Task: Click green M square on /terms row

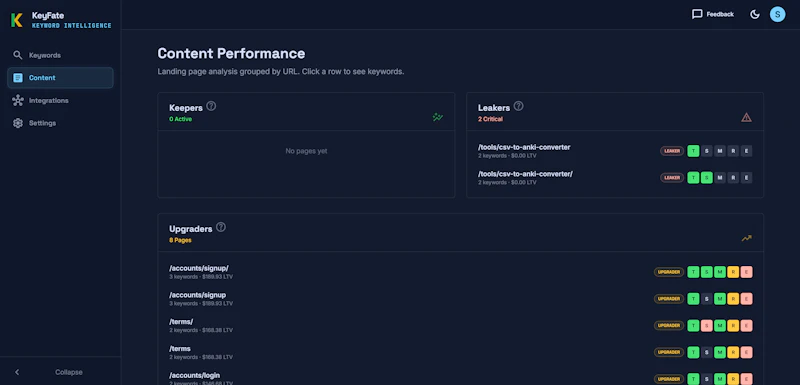Action: [720, 352]
